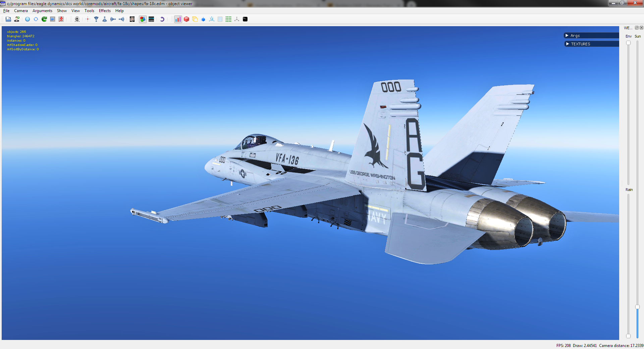The height and width of the screenshot is (349, 644).
Task: Click the Env slider handle
Action: point(628,43)
